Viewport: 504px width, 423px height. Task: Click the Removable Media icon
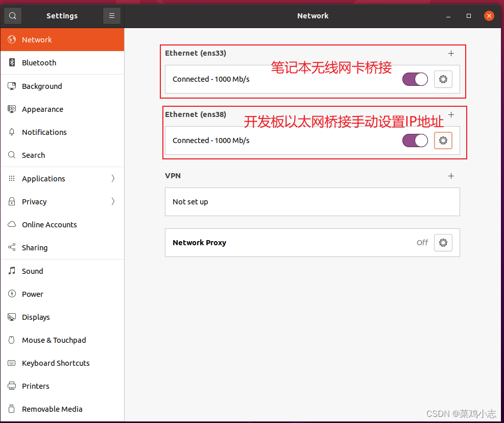[12, 409]
